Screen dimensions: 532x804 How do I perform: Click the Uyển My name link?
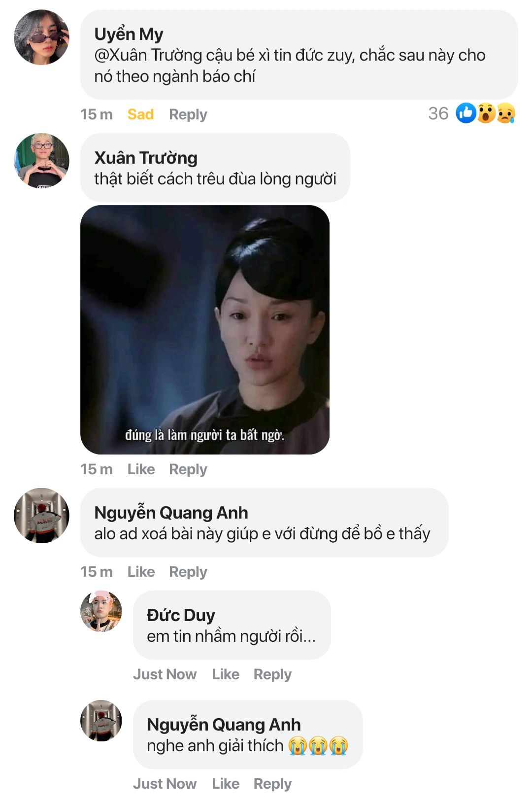(129, 34)
